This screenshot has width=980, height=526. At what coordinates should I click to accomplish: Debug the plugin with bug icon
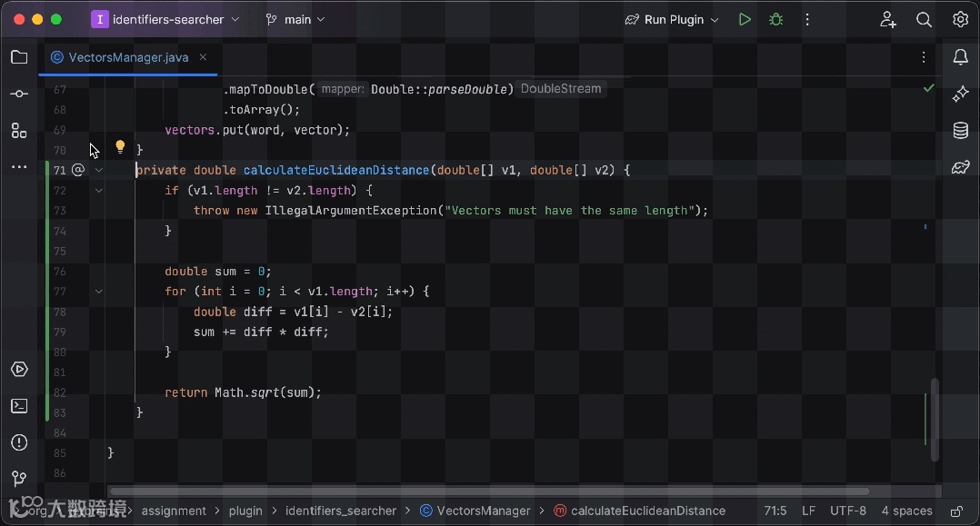[776, 19]
